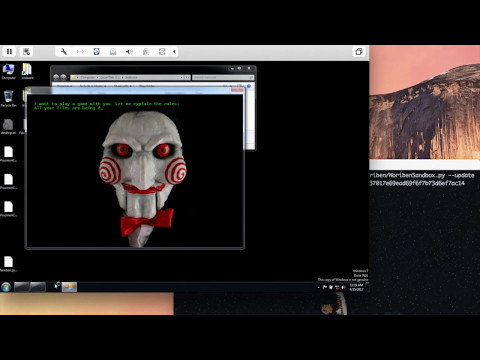This screenshot has height=360, width=480.
Task: Show hidden system tray icons
Action: coord(318,287)
